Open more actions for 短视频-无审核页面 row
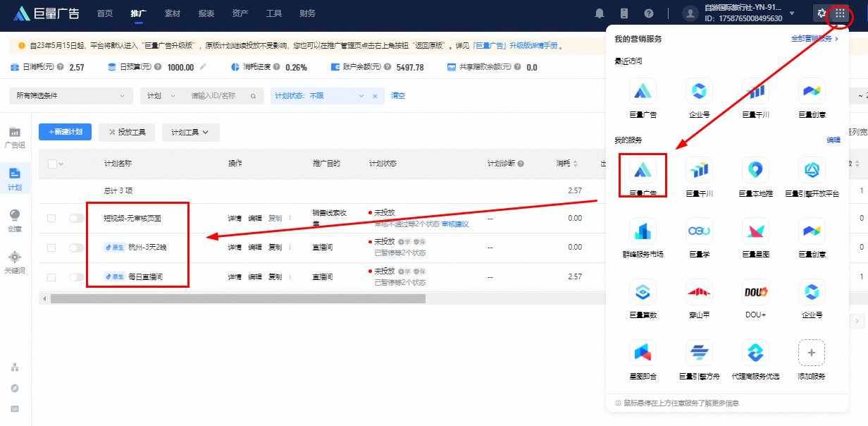Viewport: 868px width, 426px height. tap(290, 218)
